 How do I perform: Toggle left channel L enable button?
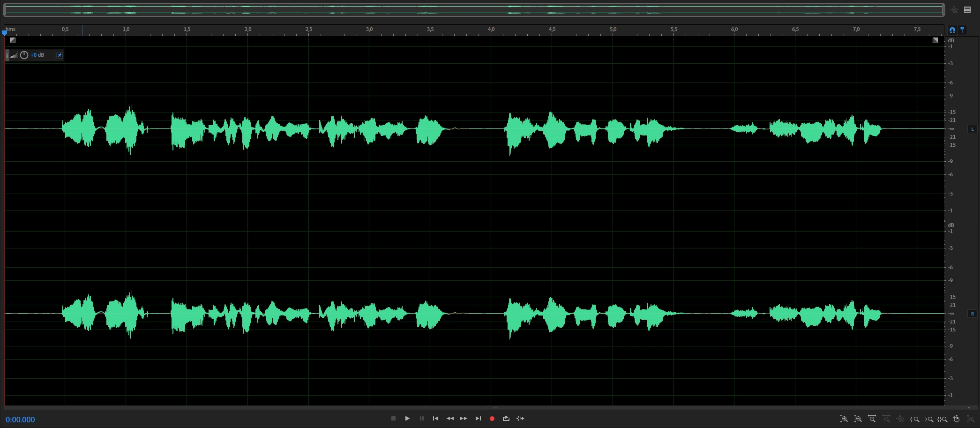(972, 129)
